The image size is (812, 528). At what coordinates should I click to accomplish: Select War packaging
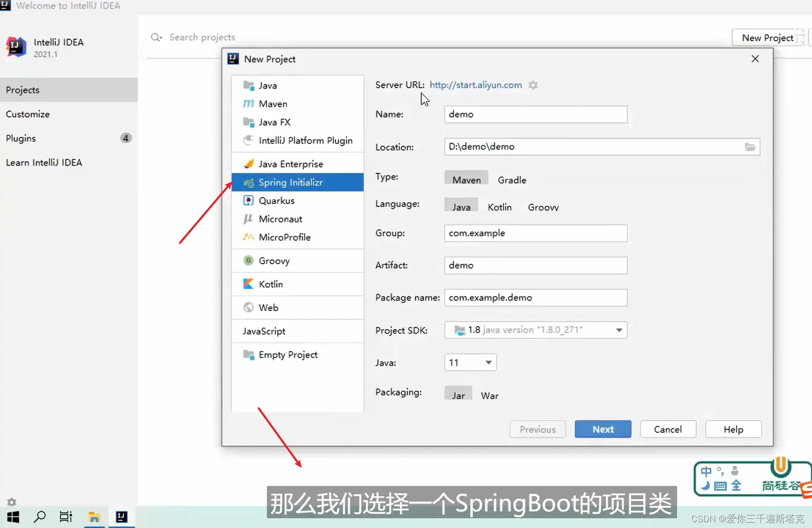(490, 395)
